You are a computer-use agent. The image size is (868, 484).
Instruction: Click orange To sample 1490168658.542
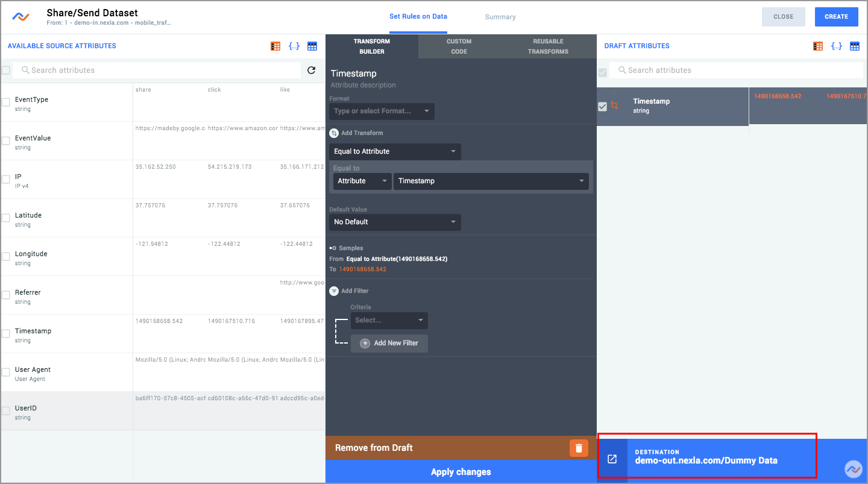[x=363, y=269]
